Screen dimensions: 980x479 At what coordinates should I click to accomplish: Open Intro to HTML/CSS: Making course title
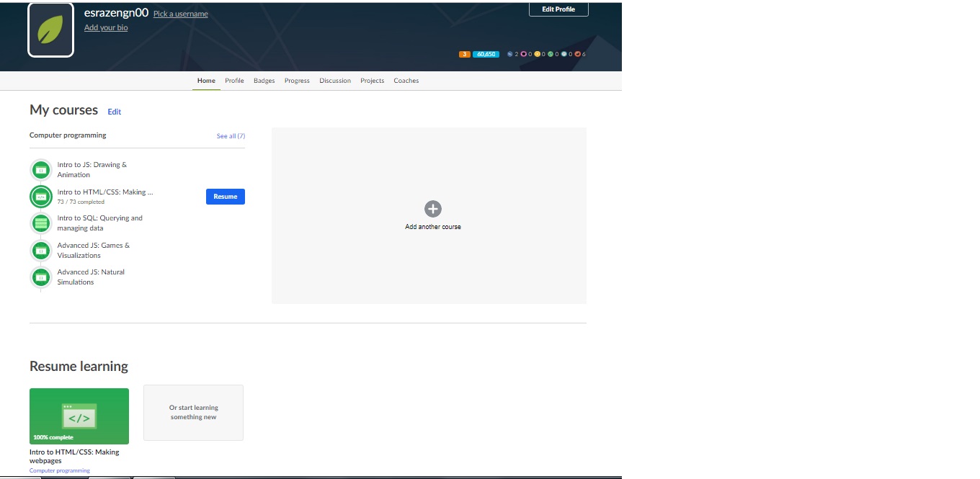pos(105,192)
